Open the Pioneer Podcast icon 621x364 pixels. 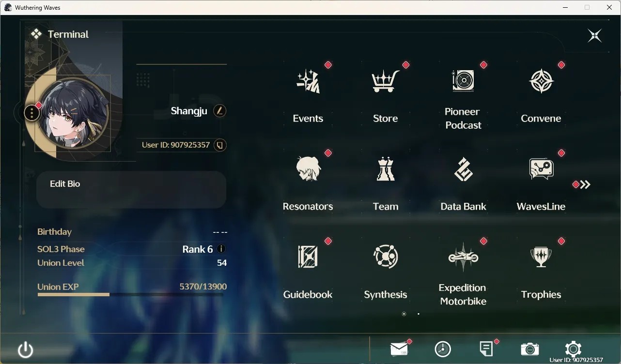tap(463, 80)
